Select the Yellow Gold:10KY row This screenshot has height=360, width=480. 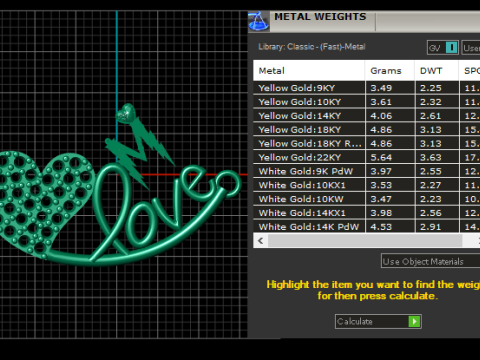click(x=366, y=102)
